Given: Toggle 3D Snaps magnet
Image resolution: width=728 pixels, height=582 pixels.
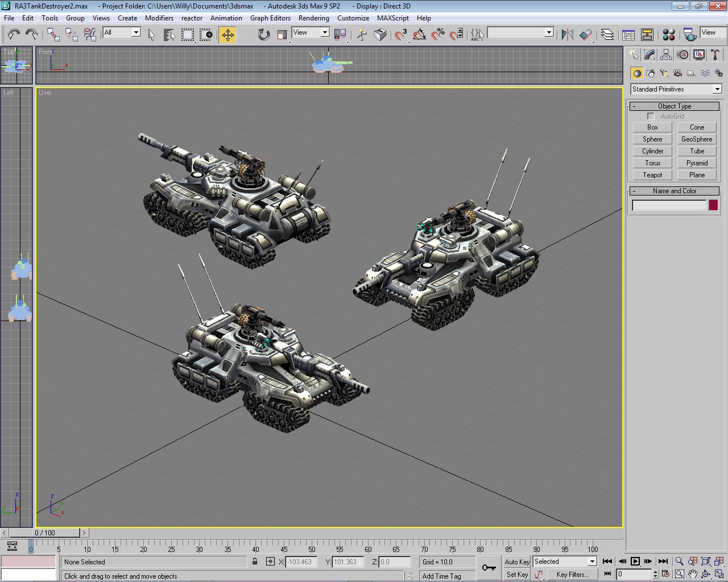Looking at the screenshot, I should (402, 35).
